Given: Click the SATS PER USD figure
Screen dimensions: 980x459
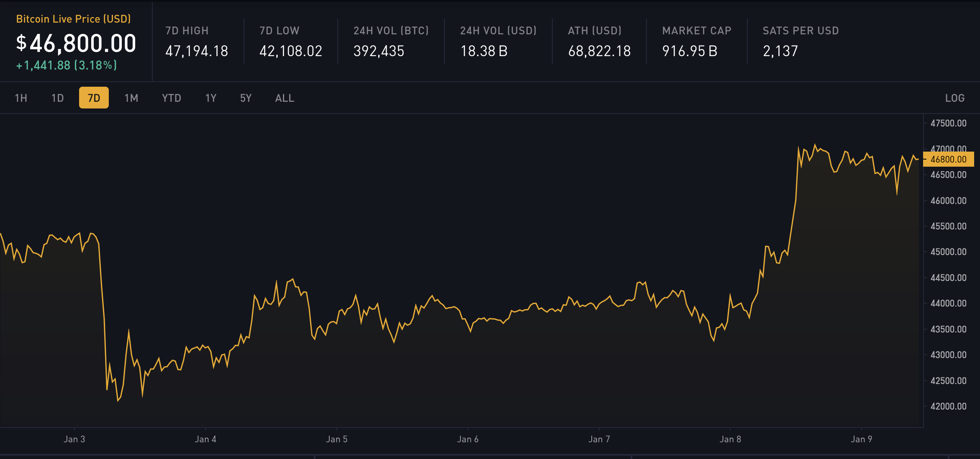Looking at the screenshot, I should coord(780,51).
